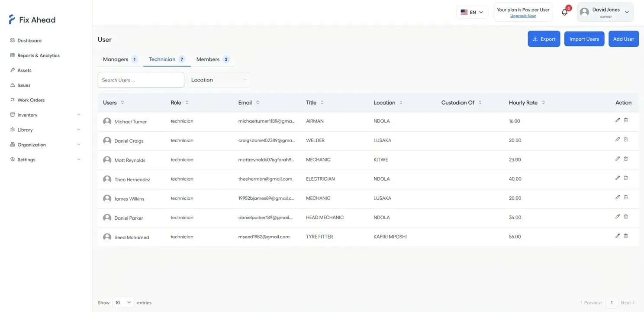Switch to the Members tab
644x312 pixels.
(x=213, y=59)
